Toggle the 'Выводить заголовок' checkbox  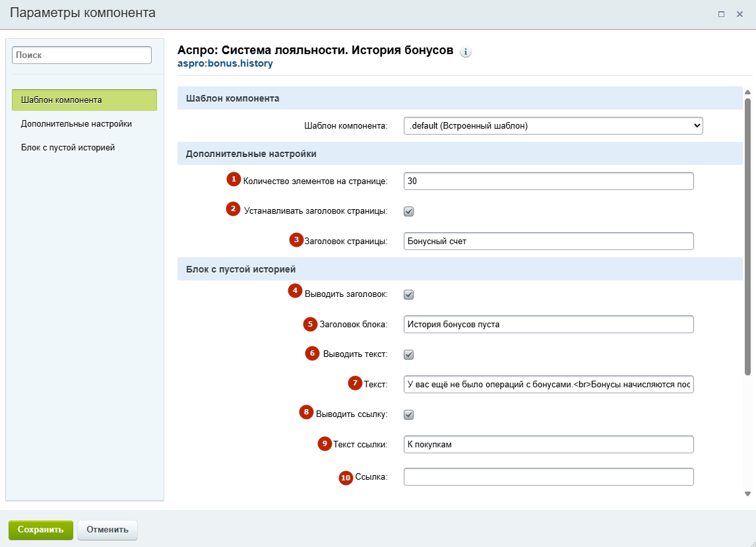[x=408, y=294]
